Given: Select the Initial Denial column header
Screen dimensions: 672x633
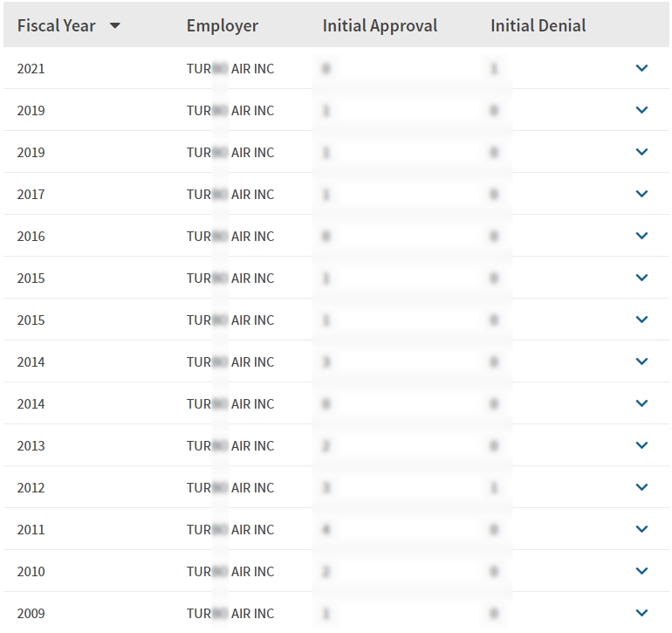Looking at the screenshot, I should tap(538, 26).
